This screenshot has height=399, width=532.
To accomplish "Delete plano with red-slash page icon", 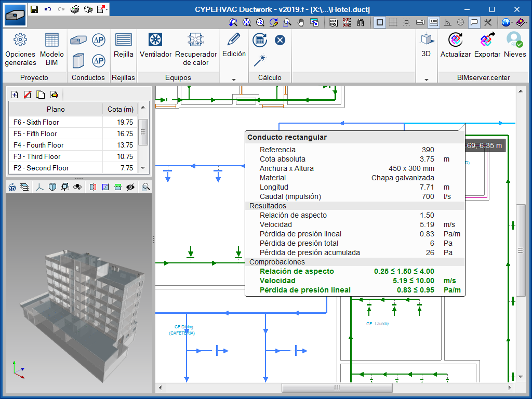I will (x=28, y=95).
